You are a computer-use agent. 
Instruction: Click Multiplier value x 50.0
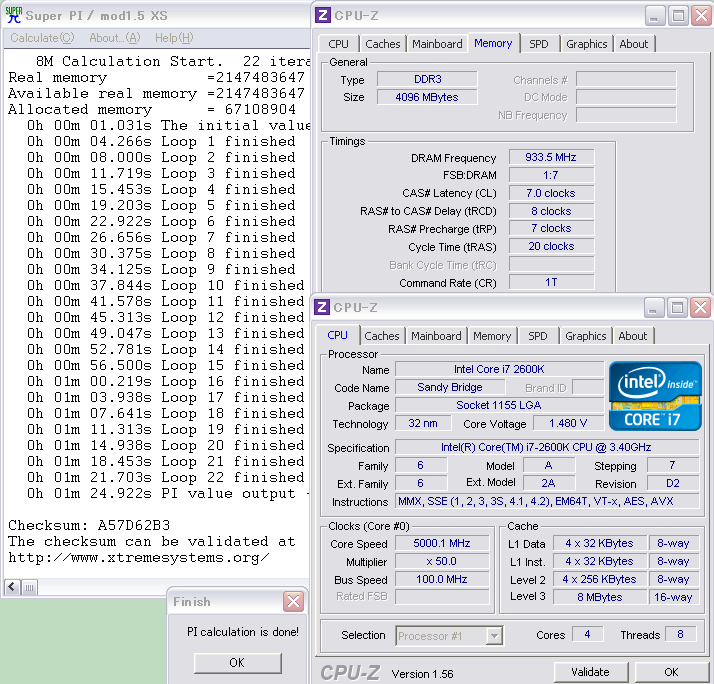(x=442, y=561)
